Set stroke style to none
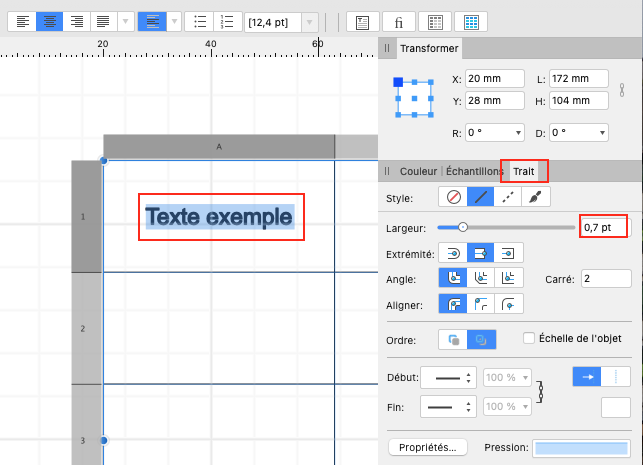643x465 pixels. [453, 197]
